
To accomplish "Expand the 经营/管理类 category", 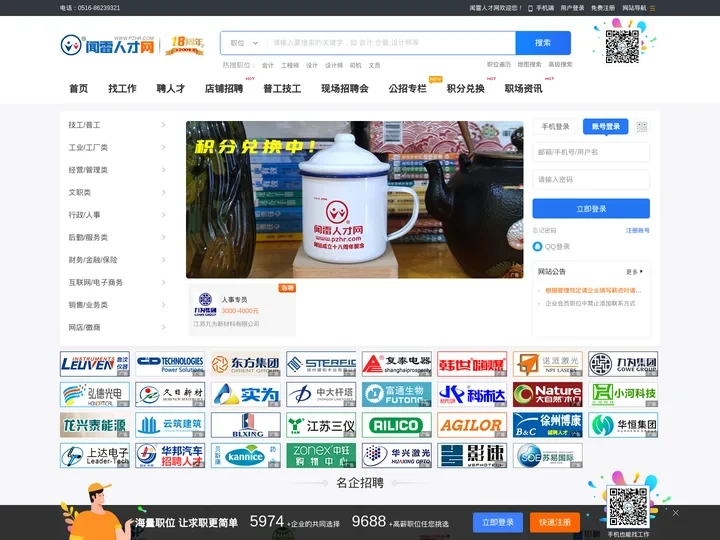I will tap(117, 170).
